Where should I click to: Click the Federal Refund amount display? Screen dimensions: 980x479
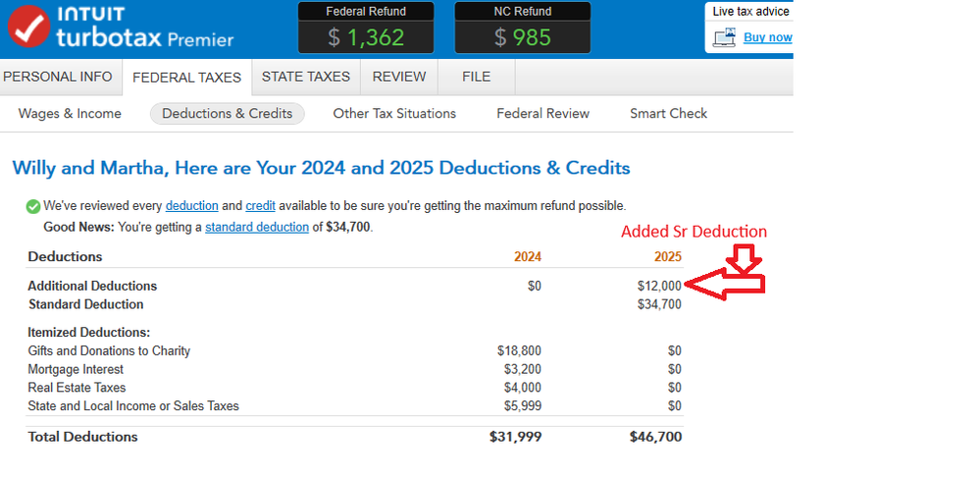click(x=366, y=37)
